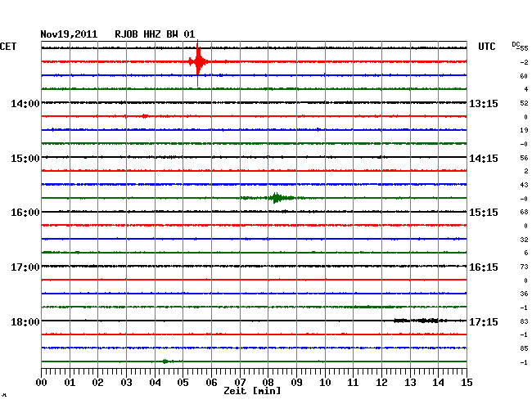Click DC offset value 52
The width and height of the screenshot is (532, 404).
tap(524, 103)
